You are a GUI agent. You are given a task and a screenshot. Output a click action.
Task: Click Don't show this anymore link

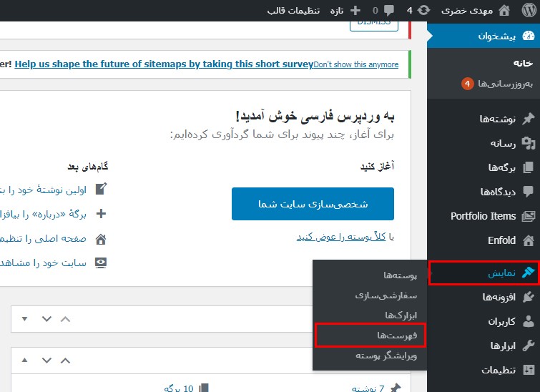[356, 64]
